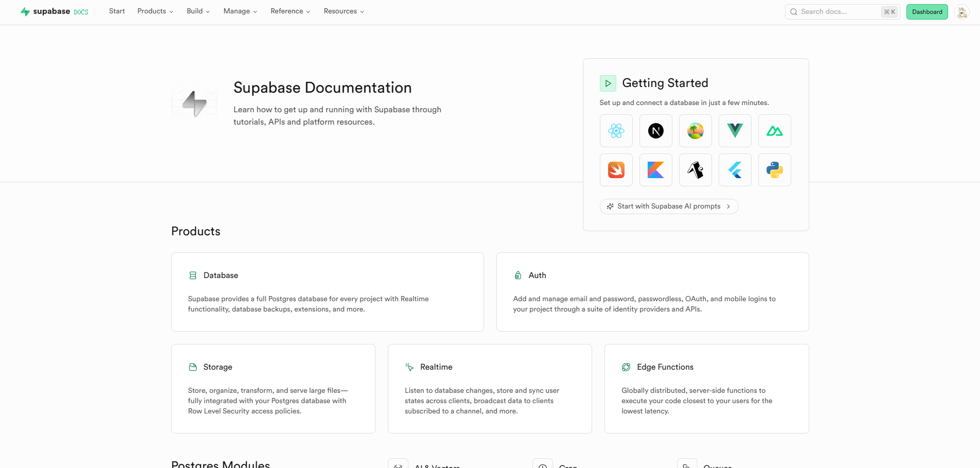980x468 pixels.
Task: Open the Python quickstart icon
Action: click(774, 170)
